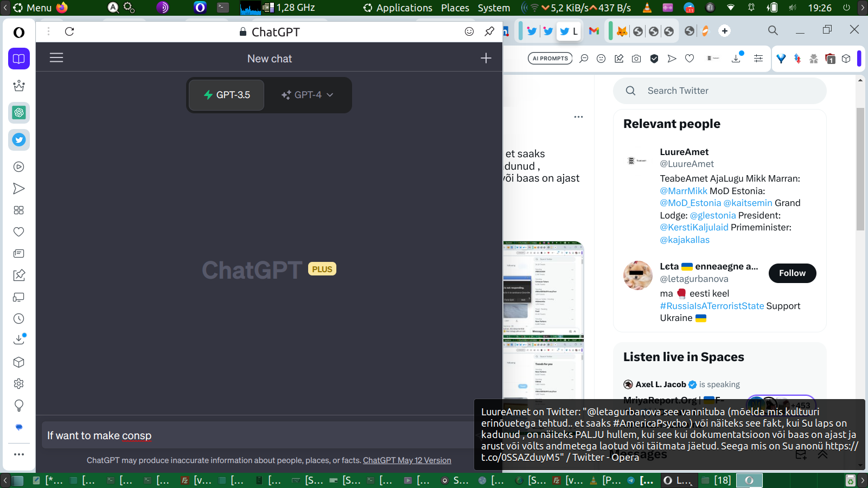This screenshot has width=868, height=488.
Task: Select the ChatGPT icon in Opera sidebar
Action: (x=19, y=113)
